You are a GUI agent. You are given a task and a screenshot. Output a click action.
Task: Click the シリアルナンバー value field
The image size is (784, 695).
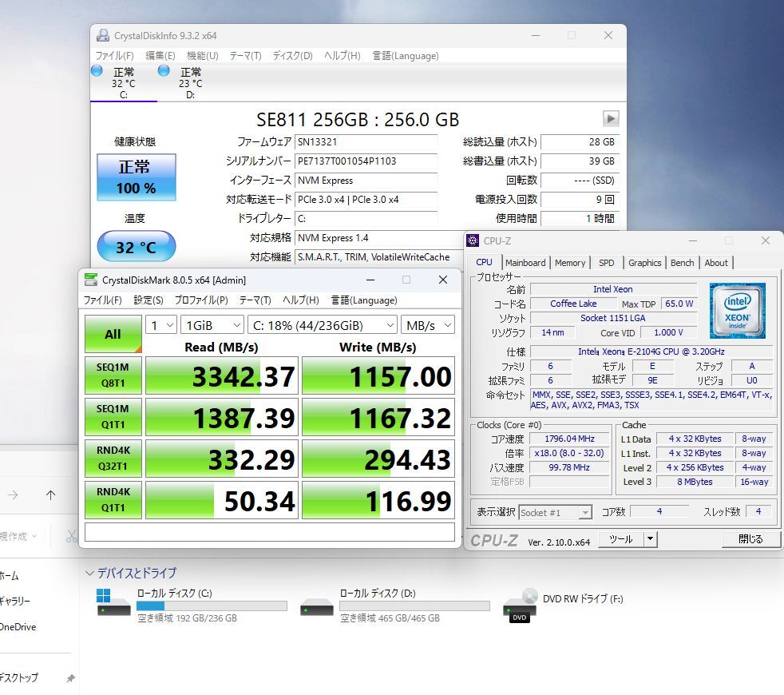(x=366, y=161)
